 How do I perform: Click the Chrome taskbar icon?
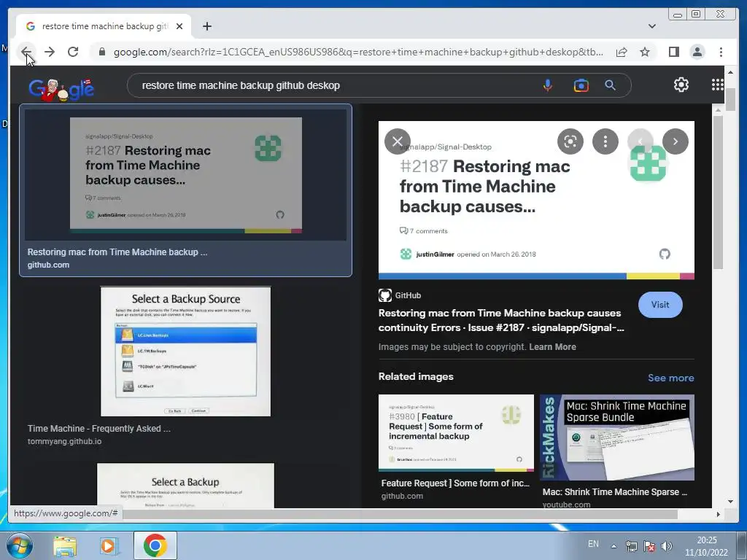[x=155, y=545]
